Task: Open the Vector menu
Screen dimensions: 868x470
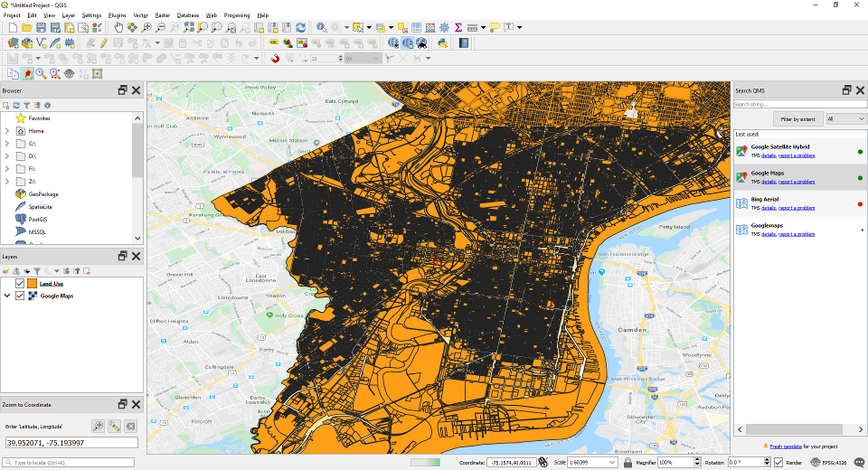Action: point(141,15)
